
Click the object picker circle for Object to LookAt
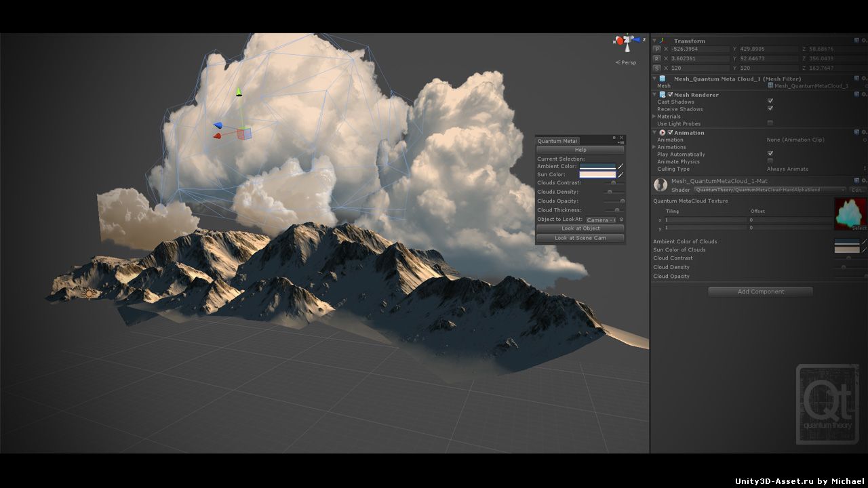pyautogui.click(x=621, y=220)
